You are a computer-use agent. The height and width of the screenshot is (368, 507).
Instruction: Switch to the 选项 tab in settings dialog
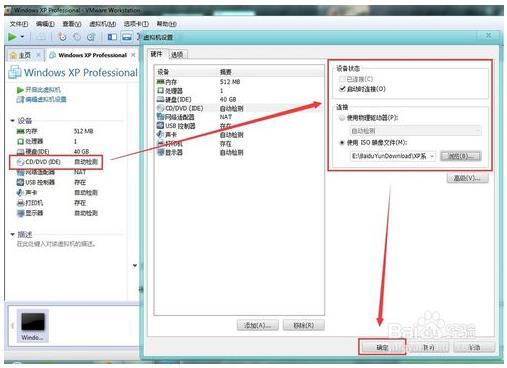[177, 55]
